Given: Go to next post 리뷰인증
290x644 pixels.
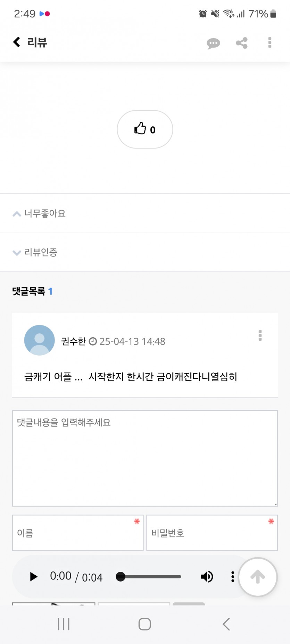Looking at the screenshot, I should coord(145,252).
